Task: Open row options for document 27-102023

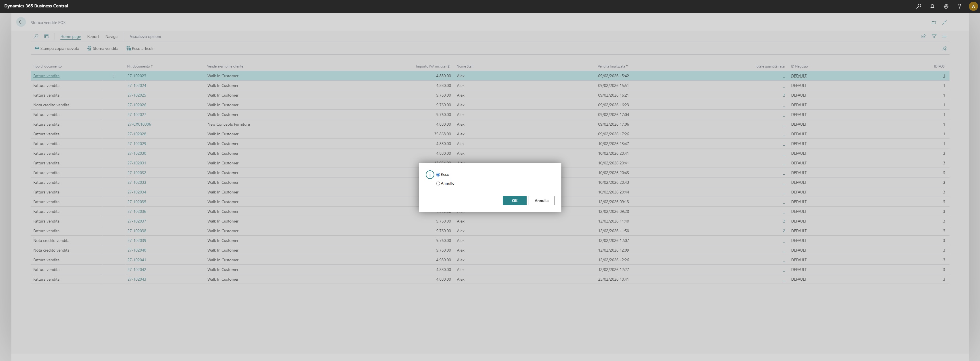Action: click(114, 76)
